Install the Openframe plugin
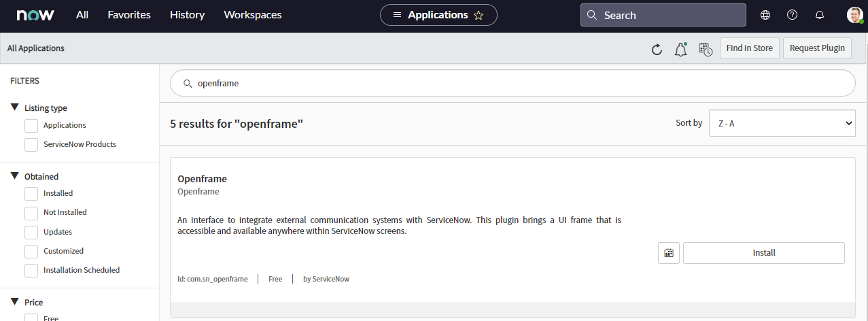 [764, 253]
